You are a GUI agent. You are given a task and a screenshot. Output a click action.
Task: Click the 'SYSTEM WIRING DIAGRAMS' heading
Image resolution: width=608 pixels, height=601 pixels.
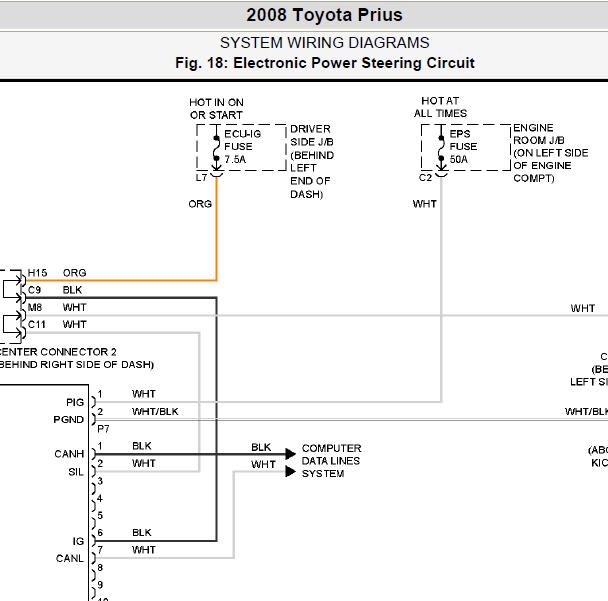click(325, 43)
